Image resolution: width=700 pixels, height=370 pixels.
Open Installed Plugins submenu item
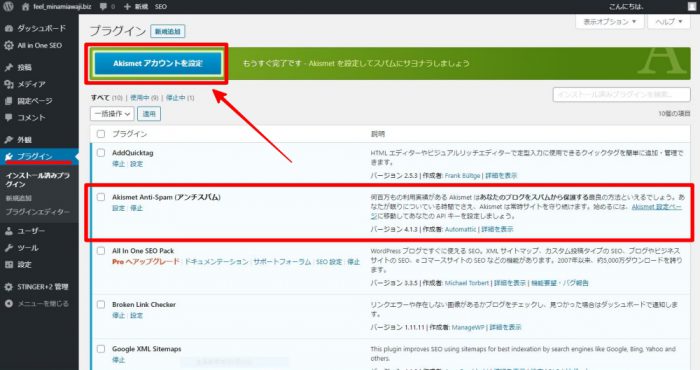point(38,180)
